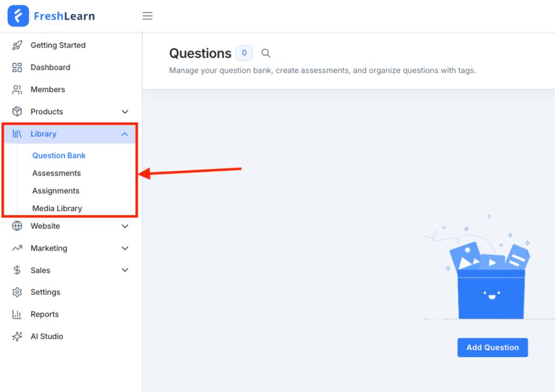Click the question count badge showing 0
This screenshot has width=555, height=392.
coord(244,53)
